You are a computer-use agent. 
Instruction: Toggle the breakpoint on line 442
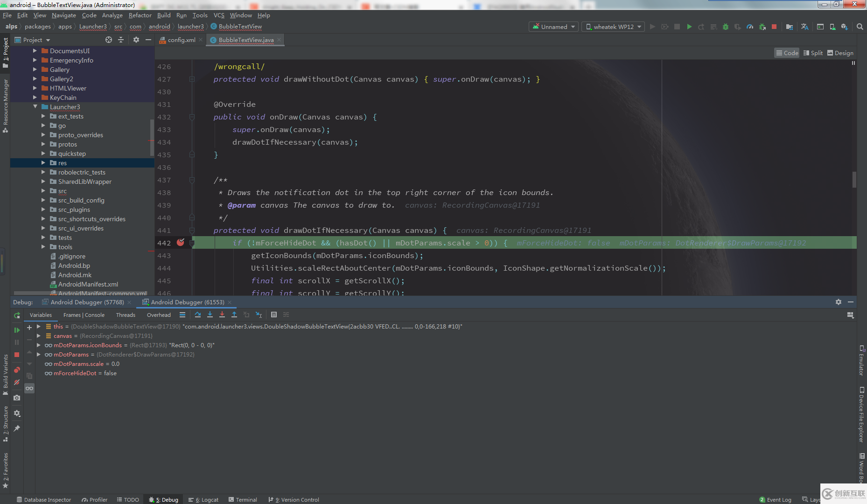point(181,243)
